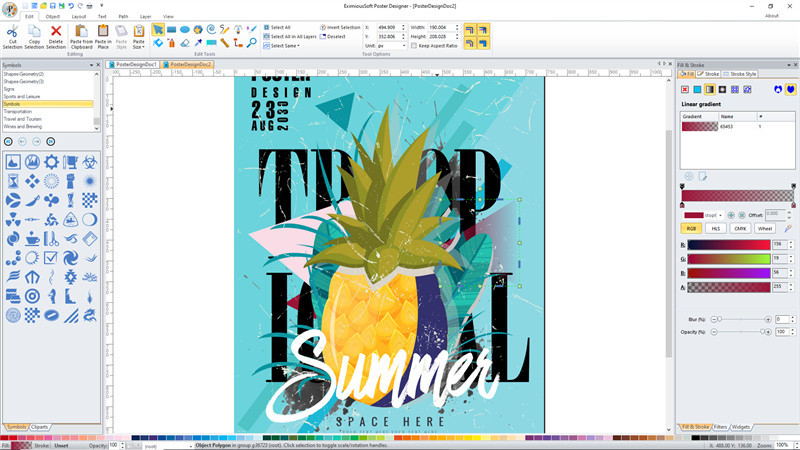Click the Deselect button

coord(333,37)
